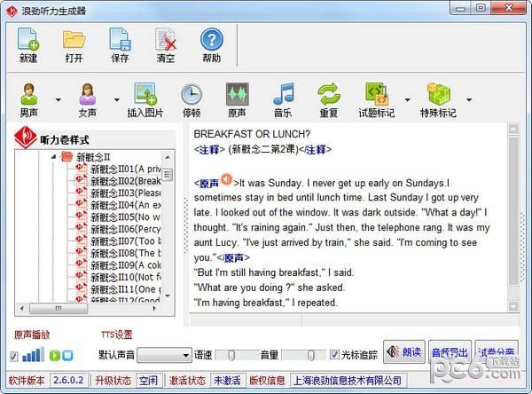Toggle checkbox under 原声播放 label
532x394 pixels.
(13, 356)
